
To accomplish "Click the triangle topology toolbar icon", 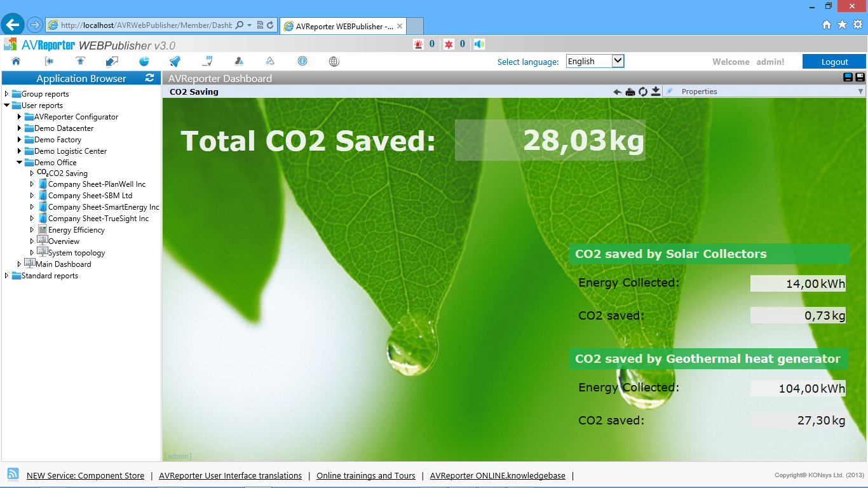I will tap(270, 62).
